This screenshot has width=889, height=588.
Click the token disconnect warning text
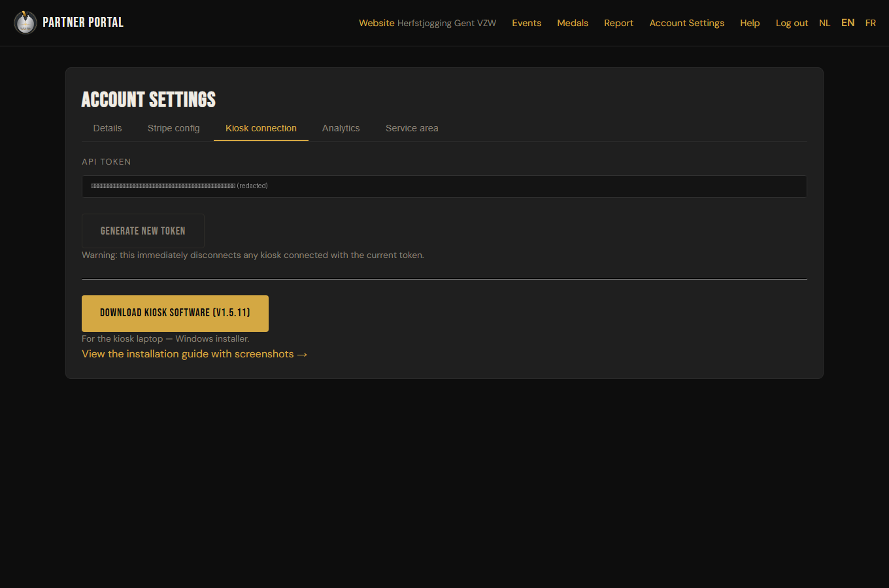pyautogui.click(x=253, y=255)
